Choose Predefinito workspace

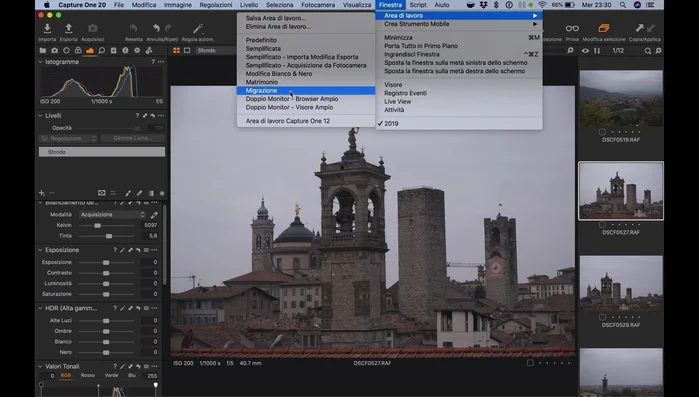tap(306, 40)
